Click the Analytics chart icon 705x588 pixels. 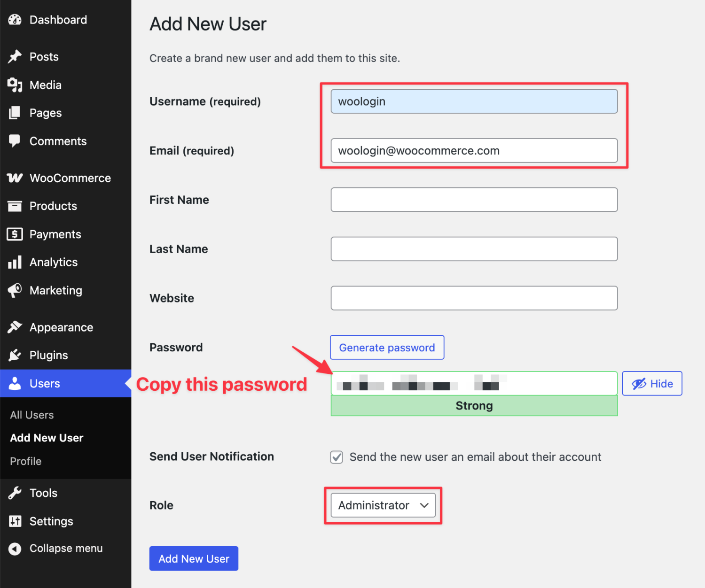(15, 262)
